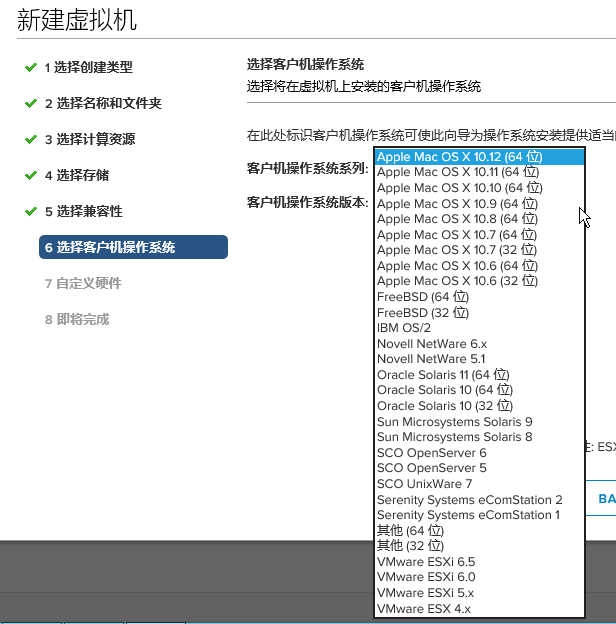
Task: Choose VMware ESXi 6.5
Action: point(480,562)
